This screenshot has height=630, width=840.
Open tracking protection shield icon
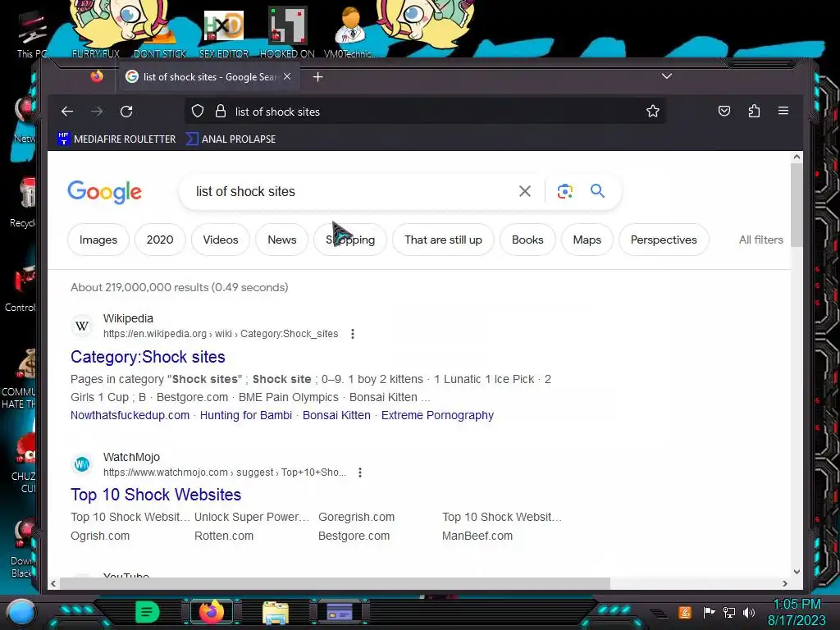[198, 111]
